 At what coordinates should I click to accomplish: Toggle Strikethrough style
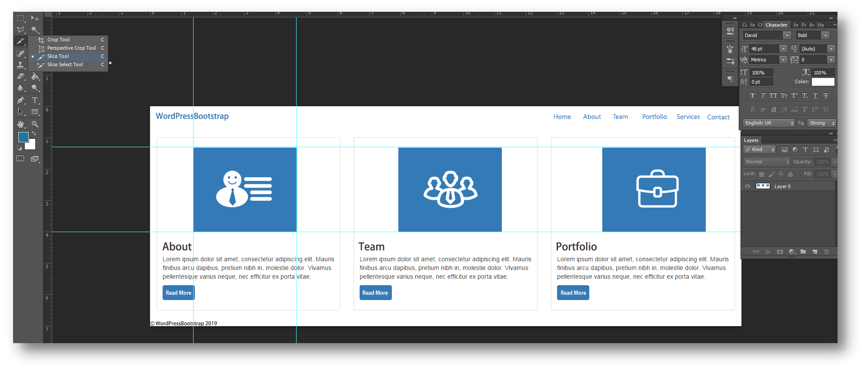click(x=826, y=95)
